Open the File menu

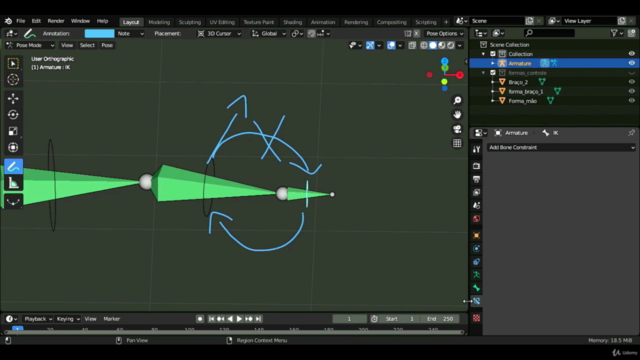pos(20,21)
